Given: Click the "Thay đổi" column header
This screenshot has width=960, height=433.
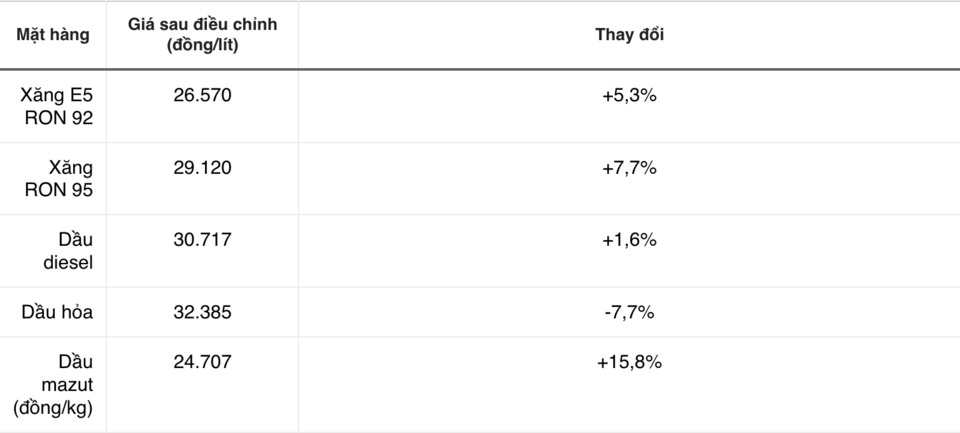Looking at the screenshot, I should pyautogui.click(x=629, y=35).
